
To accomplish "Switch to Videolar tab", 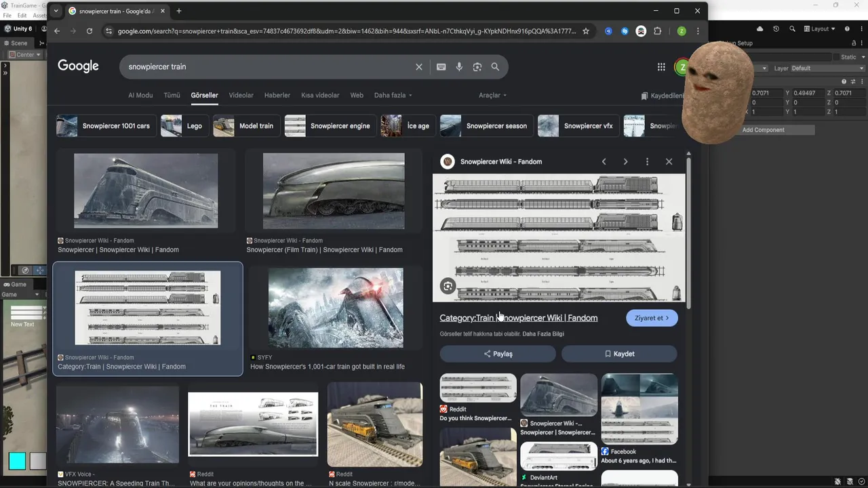I will 241,95.
